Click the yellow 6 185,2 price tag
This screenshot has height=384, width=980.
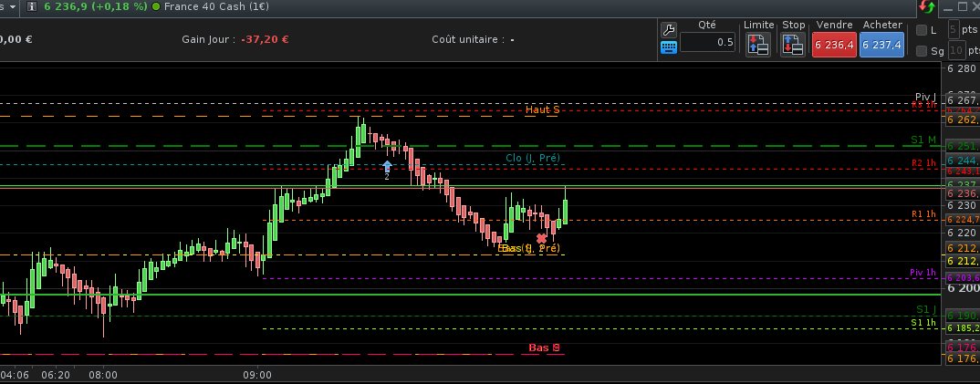[963, 328]
